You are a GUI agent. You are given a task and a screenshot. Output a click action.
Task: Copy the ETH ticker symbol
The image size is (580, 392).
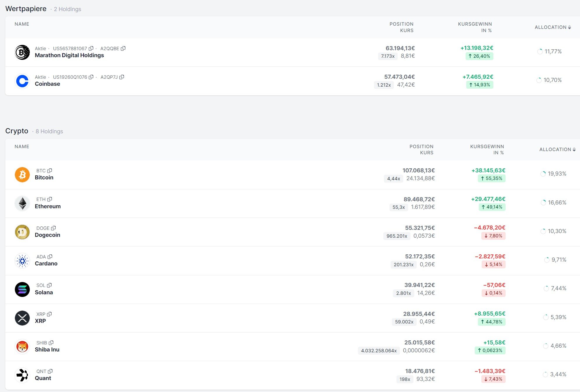point(50,199)
